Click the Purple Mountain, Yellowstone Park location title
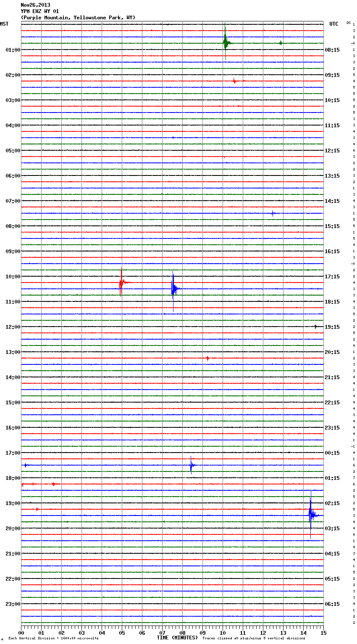 point(78,18)
